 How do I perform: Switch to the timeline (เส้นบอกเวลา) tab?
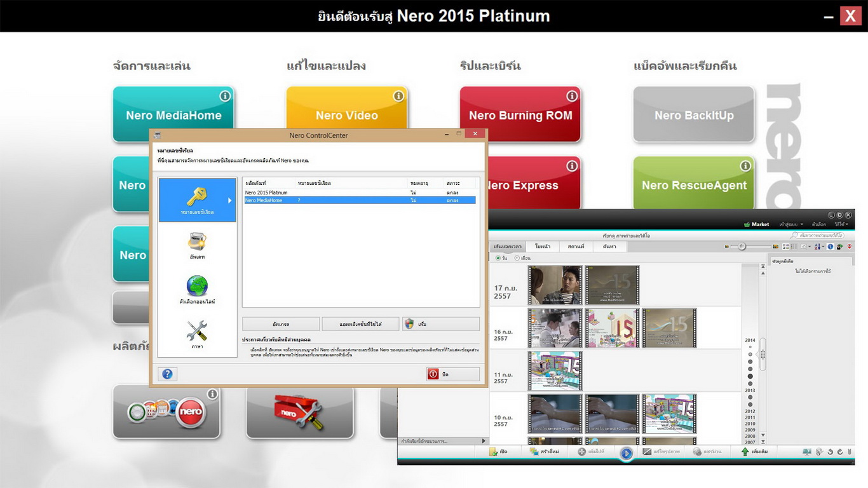pyautogui.click(x=508, y=247)
